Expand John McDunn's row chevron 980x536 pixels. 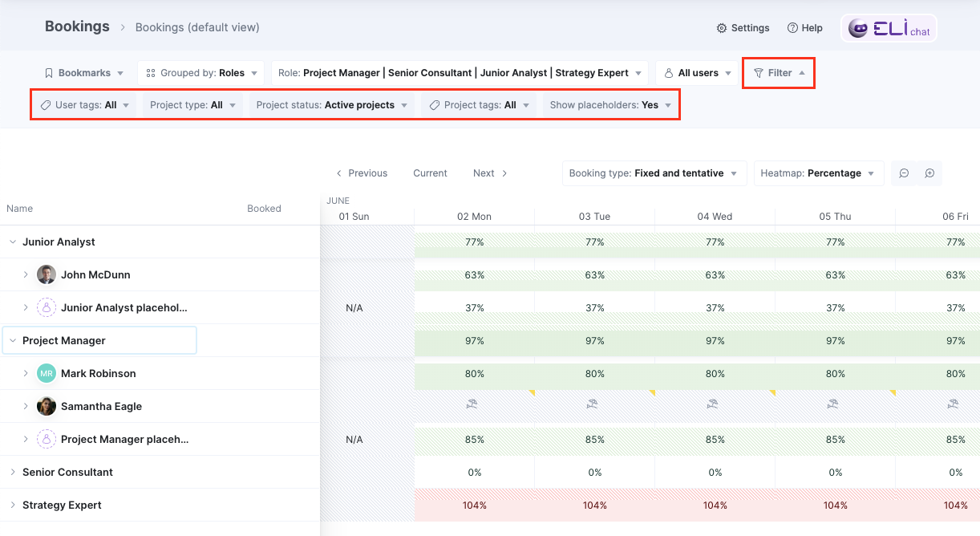(x=26, y=274)
